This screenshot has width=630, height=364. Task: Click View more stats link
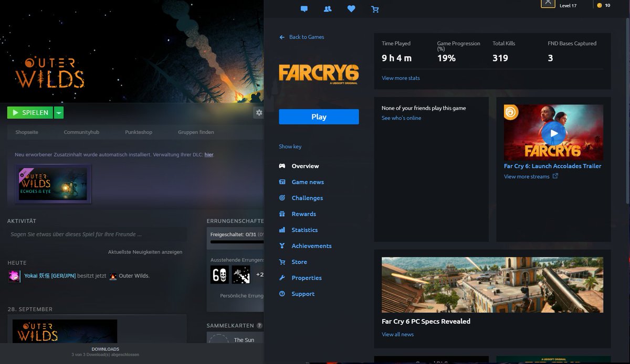click(x=401, y=78)
